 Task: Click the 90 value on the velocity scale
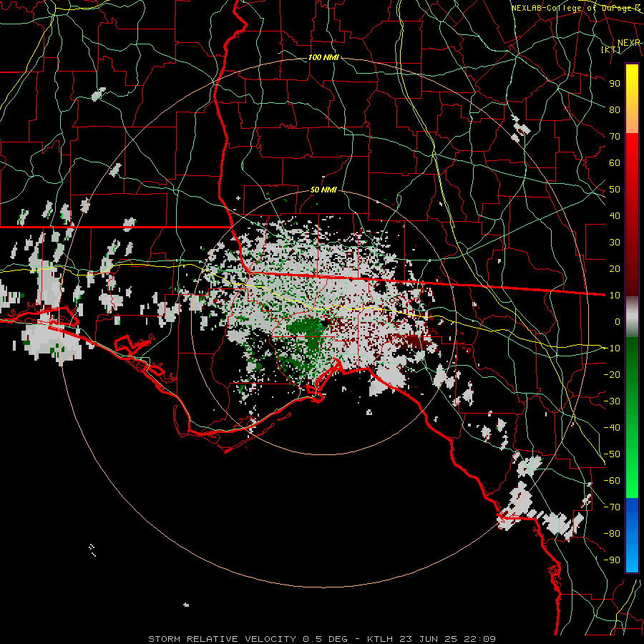point(615,84)
